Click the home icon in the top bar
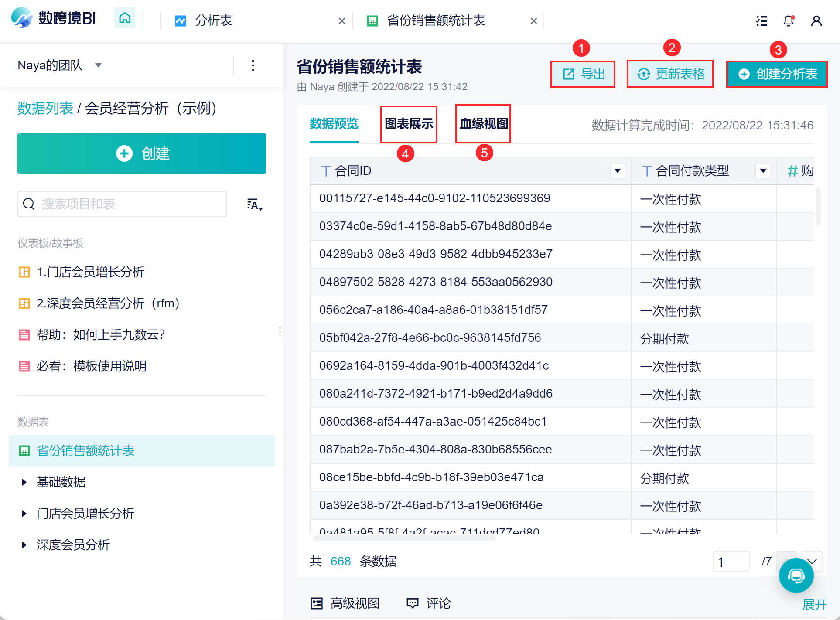Screen dimensions: 840x620 tap(125, 18)
